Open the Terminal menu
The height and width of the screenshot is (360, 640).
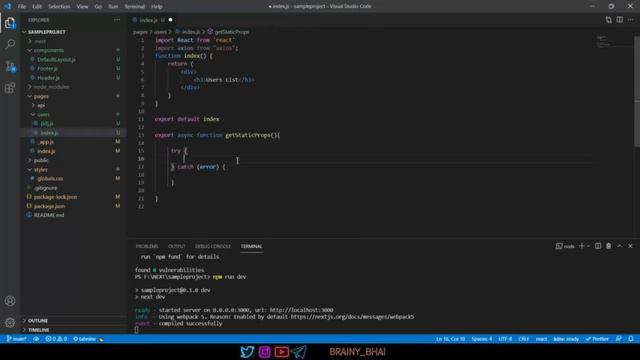click(135, 7)
